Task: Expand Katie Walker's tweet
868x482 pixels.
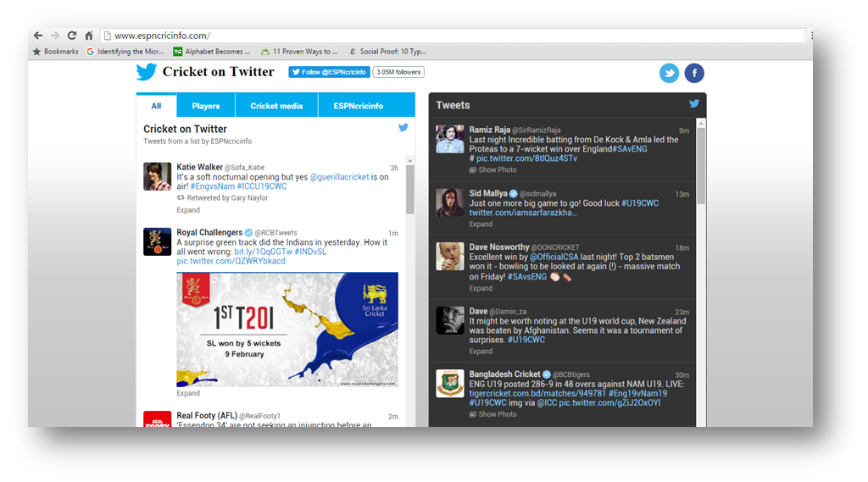Action: 188,210
